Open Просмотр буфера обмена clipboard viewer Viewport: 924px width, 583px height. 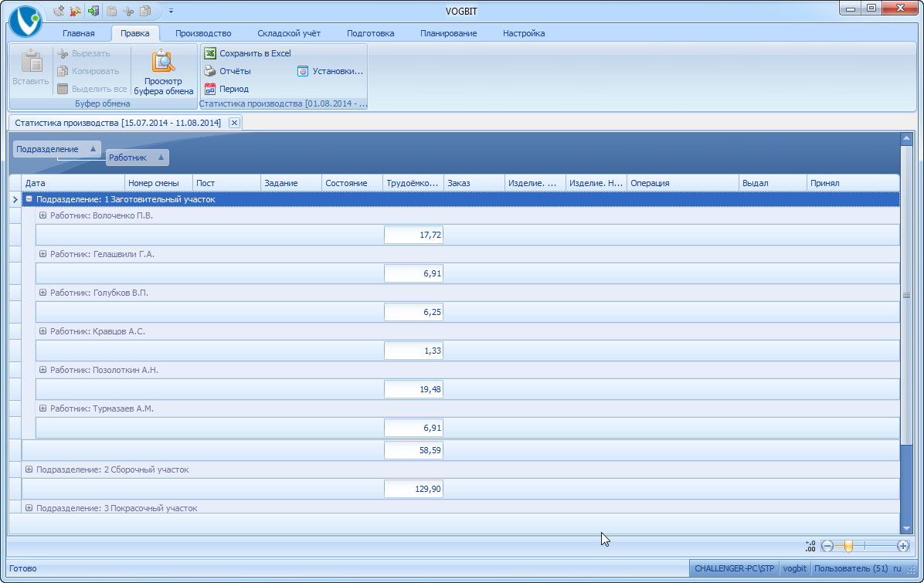tap(163, 73)
